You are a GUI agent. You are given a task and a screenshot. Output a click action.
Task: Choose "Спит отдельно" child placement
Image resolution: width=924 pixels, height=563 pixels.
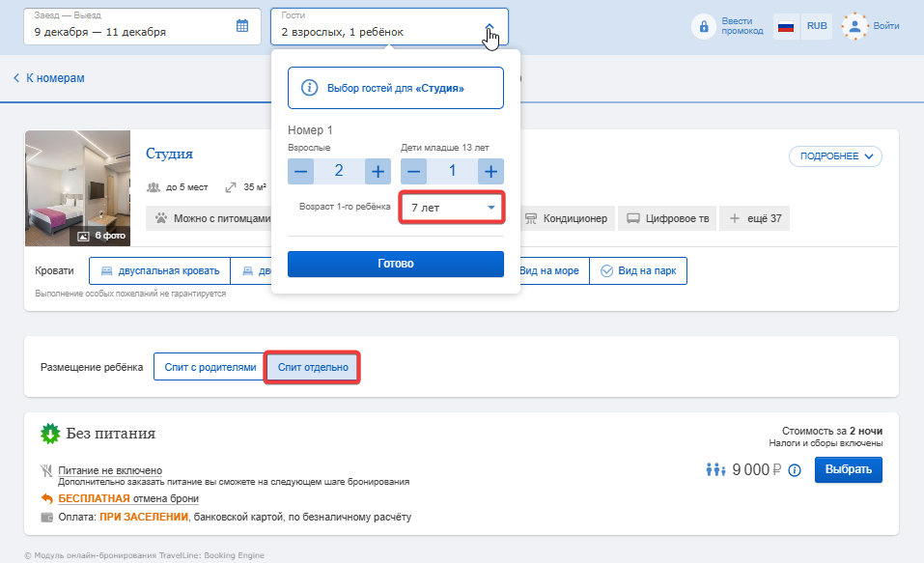tap(313, 367)
